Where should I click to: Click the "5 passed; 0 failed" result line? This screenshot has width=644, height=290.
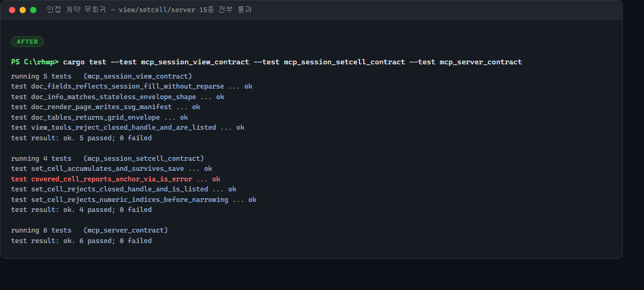point(81,138)
